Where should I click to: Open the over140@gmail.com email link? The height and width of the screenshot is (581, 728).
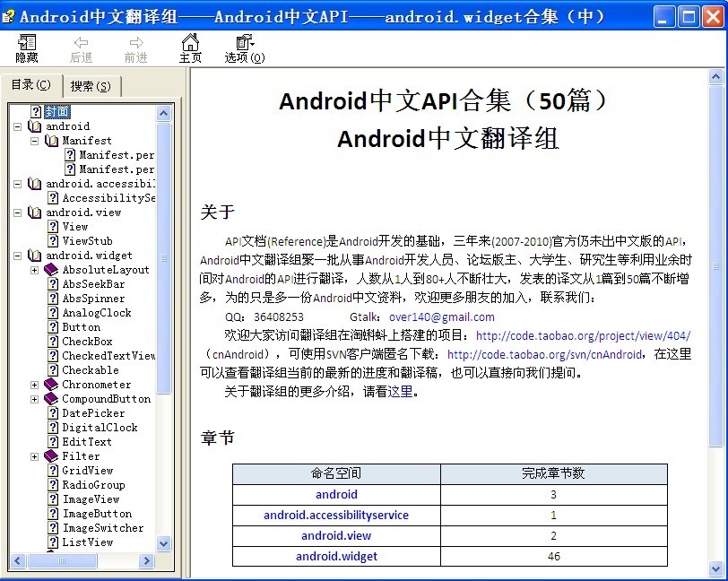coord(442,317)
